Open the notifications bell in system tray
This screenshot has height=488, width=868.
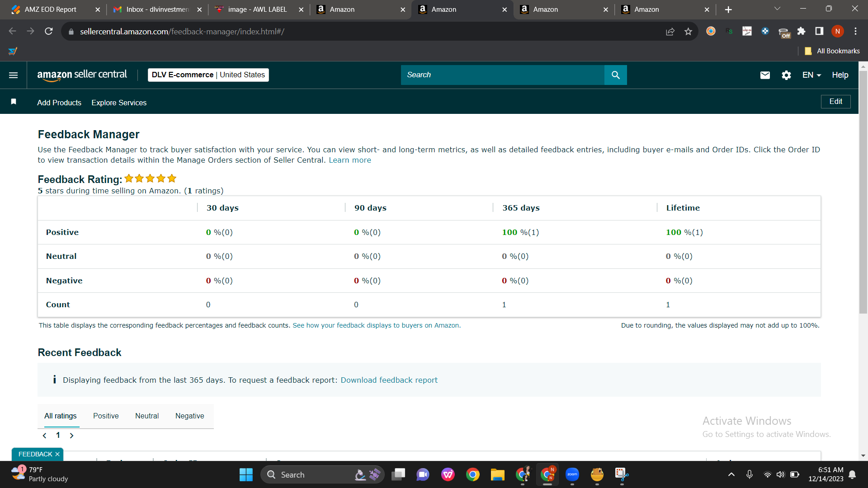pyautogui.click(x=852, y=474)
